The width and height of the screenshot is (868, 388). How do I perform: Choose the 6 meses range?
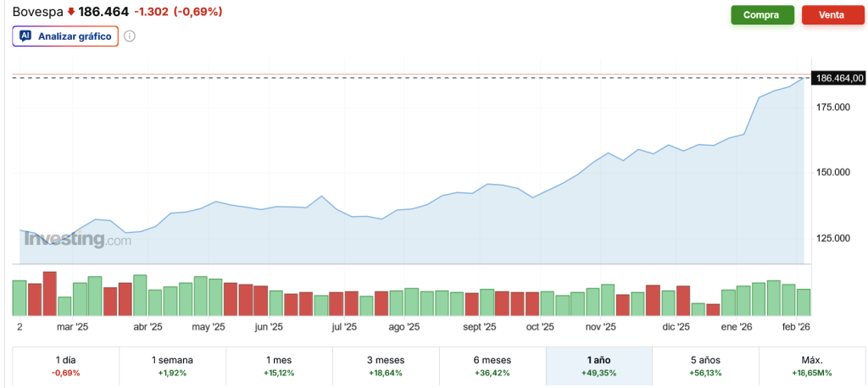coord(492,366)
